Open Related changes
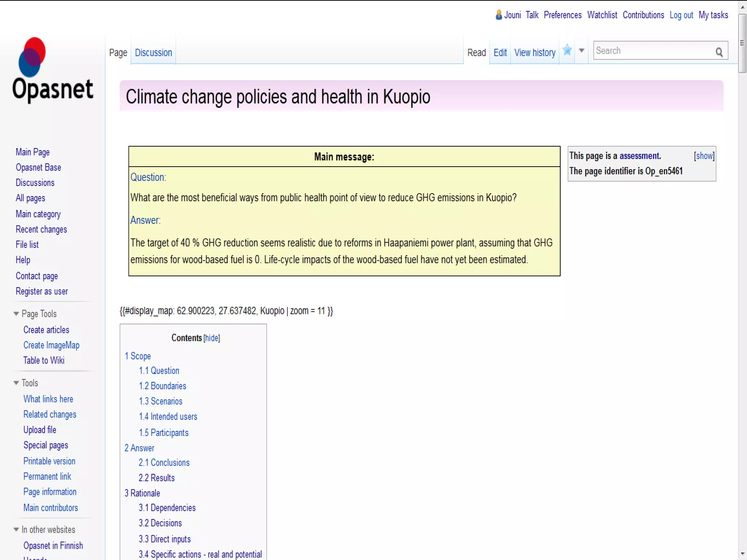The width and height of the screenshot is (747, 560). [50, 415]
